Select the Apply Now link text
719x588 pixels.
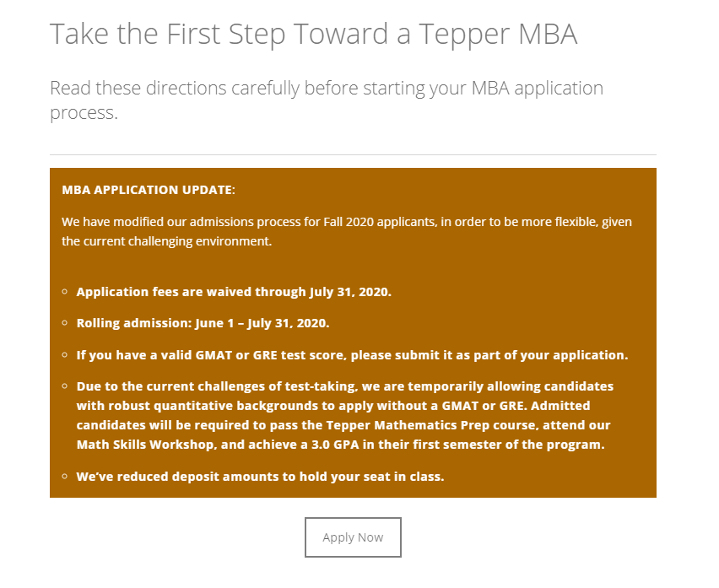[x=353, y=537]
